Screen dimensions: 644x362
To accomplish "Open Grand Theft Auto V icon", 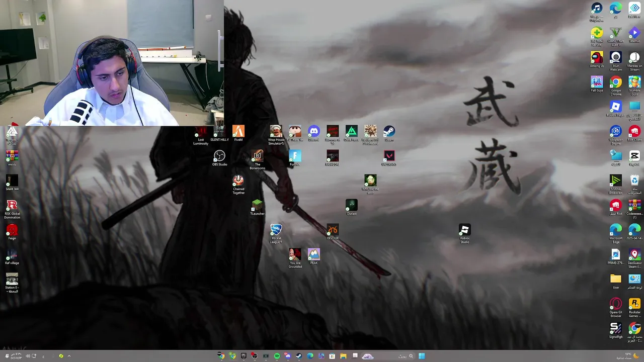I will [x=616, y=37].
